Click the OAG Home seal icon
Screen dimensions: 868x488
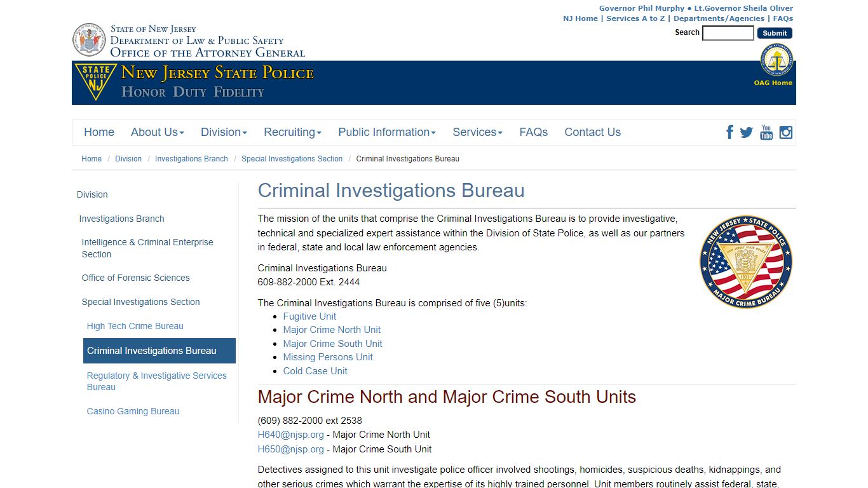(x=776, y=61)
